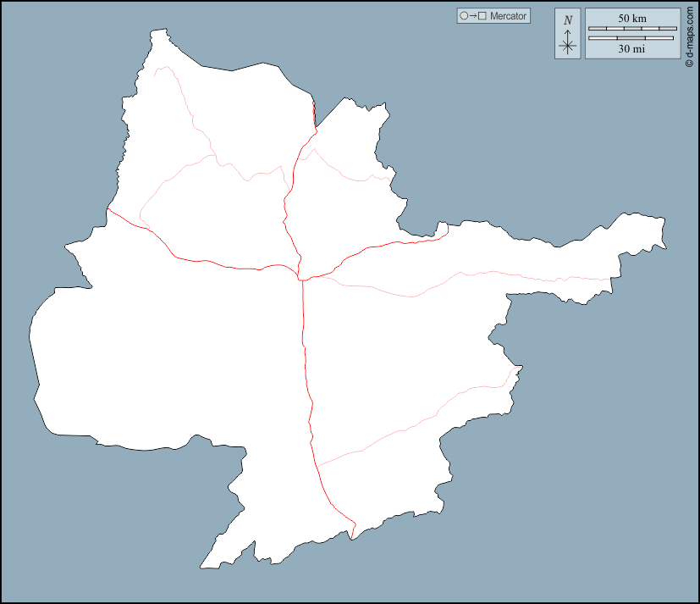The width and height of the screenshot is (700, 604).
Task: Click the circle symbol in the projection box
Action: [x=463, y=16]
